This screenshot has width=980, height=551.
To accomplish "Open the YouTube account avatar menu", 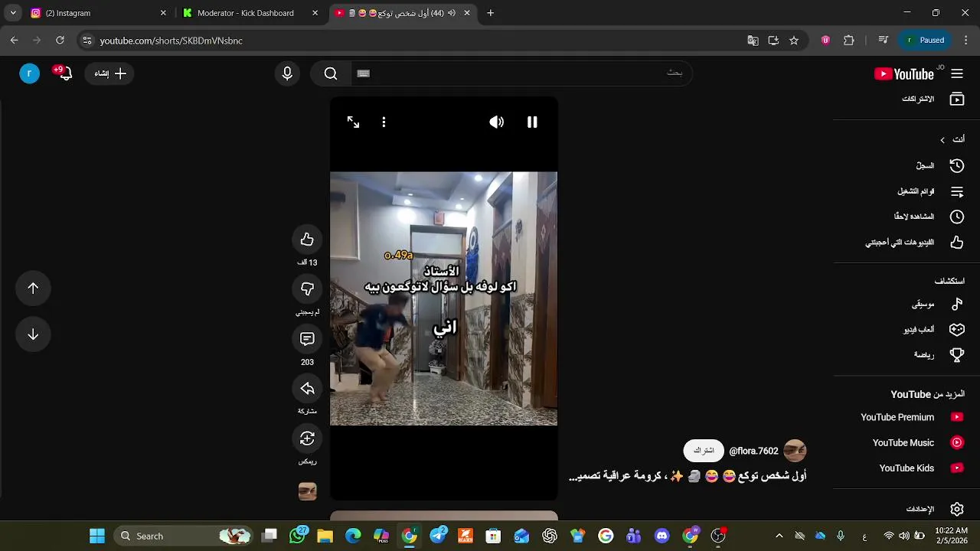I will click(29, 73).
